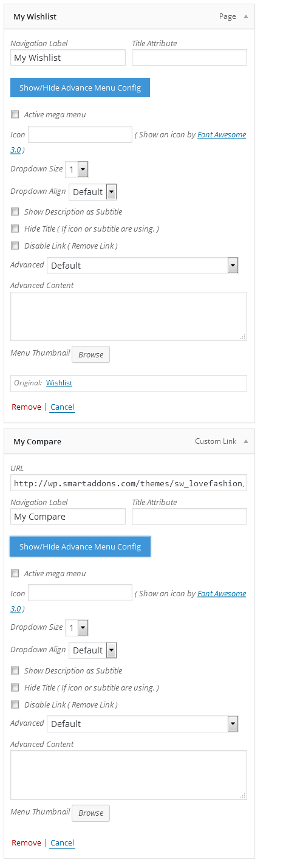Remove the My Wishlist menu item
300x868 pixels.
coord(26,407)
